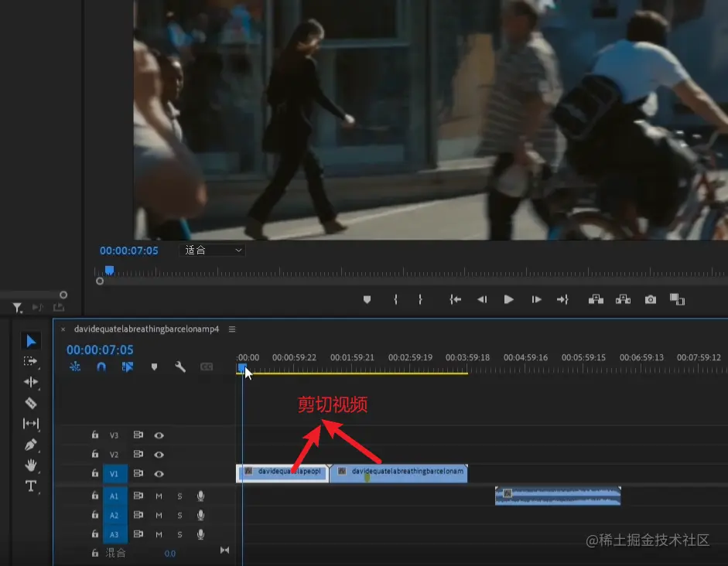Toggle timeline snapping magnet icon

coord(101,367)
